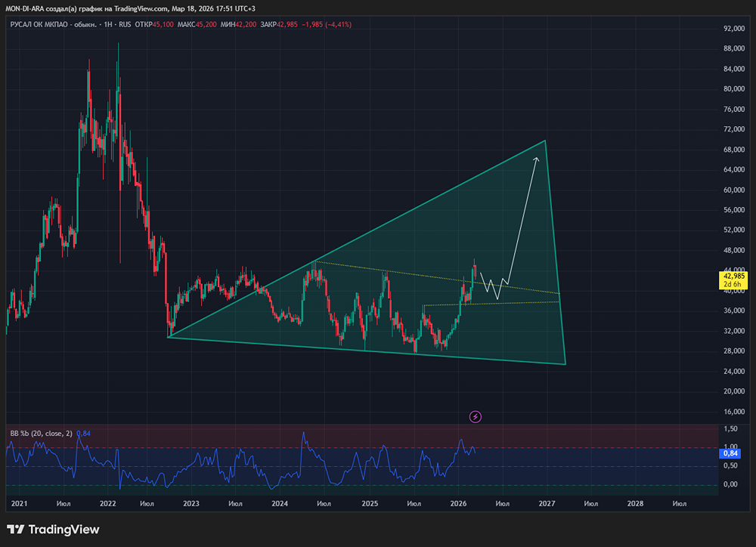This screenshot has height=547, width=756.
Task: Click the 2023 label on time axis
Action: pos(191,504)
